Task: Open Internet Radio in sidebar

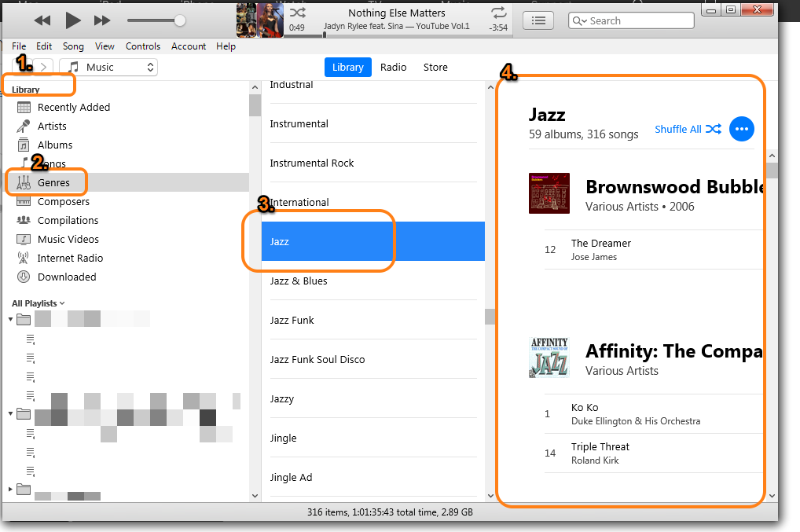Action: coord(70,258)
